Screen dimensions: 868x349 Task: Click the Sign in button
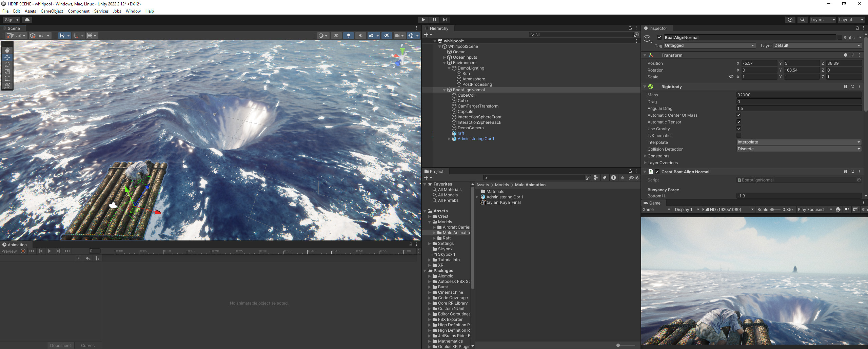(11, 19)
